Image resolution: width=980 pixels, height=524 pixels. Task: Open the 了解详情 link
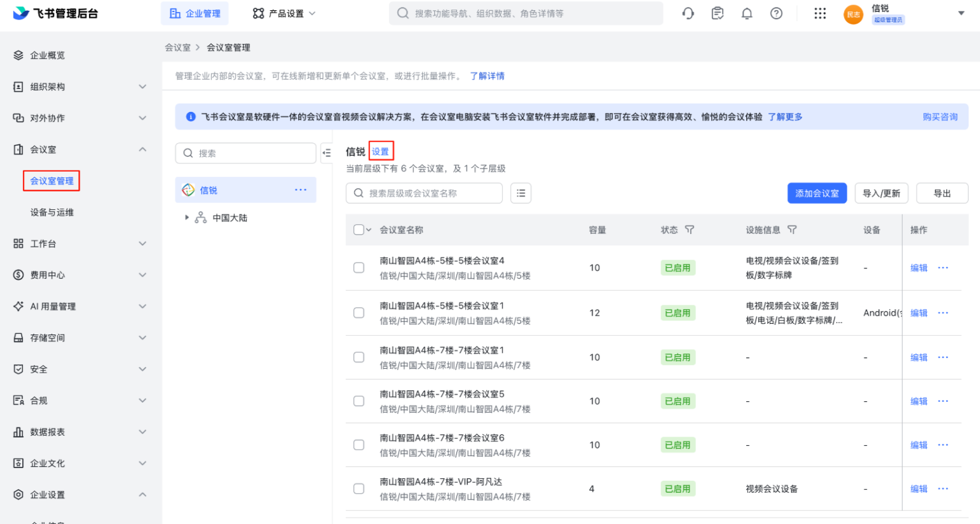(487, 76)
